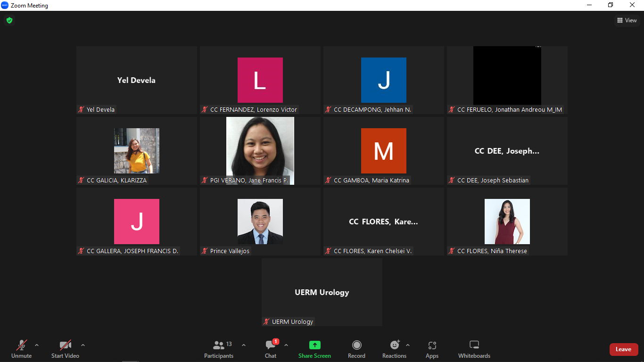Viewport: 644px width, 362px height.
Task: Select the Yel Devela participant tile
Action: (x=137, y=80)
